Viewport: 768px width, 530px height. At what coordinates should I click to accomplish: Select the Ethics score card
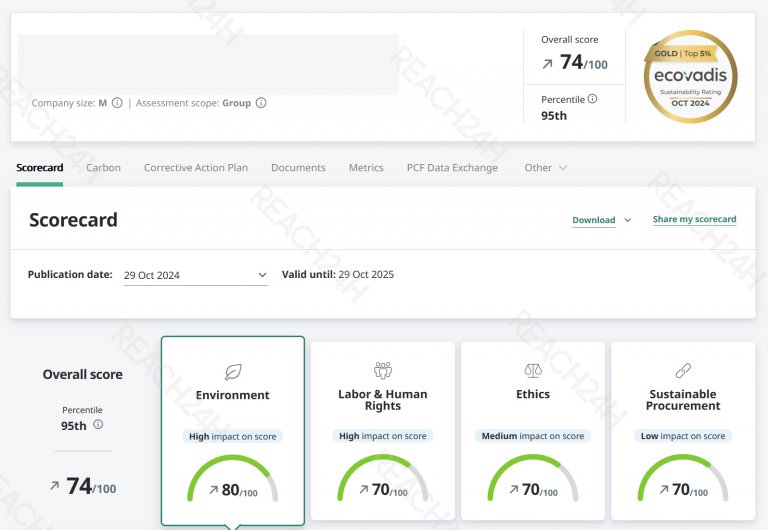(x=533, y=431)
